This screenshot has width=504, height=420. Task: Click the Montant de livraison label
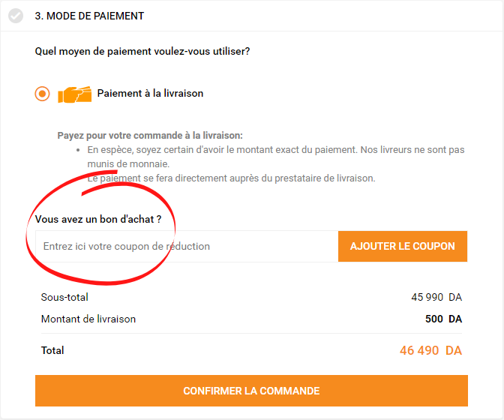[88, 319]
